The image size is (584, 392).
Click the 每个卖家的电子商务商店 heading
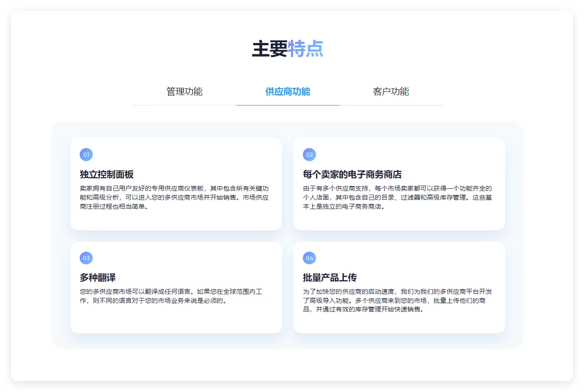(352, 175)
